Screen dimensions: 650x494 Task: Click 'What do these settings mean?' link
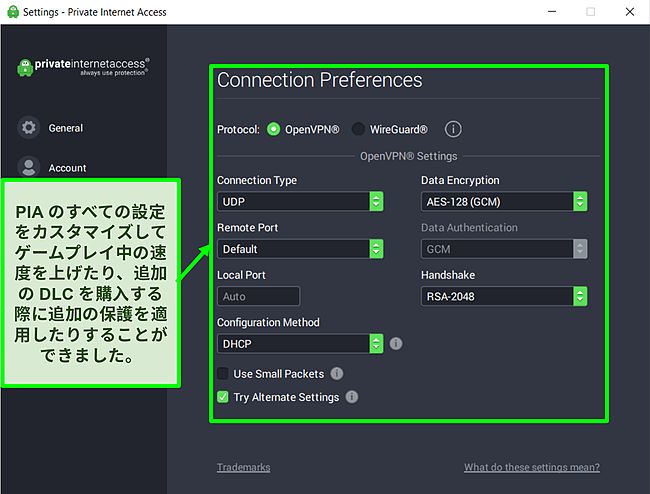coord(531,467)
